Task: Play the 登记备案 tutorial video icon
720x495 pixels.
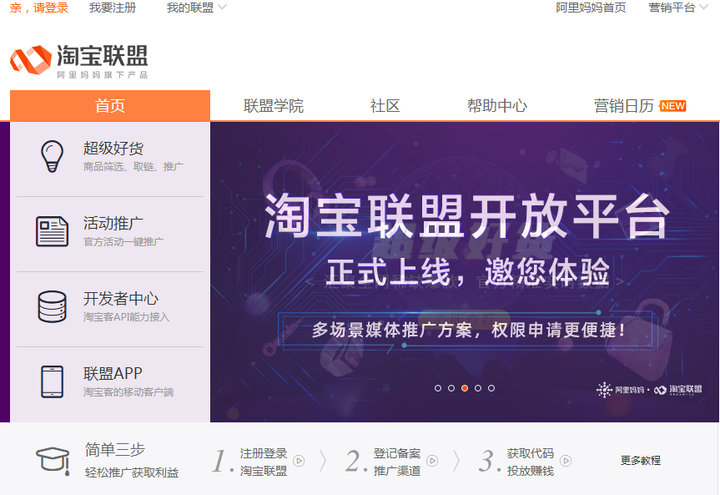Action: tap(432, 460)
